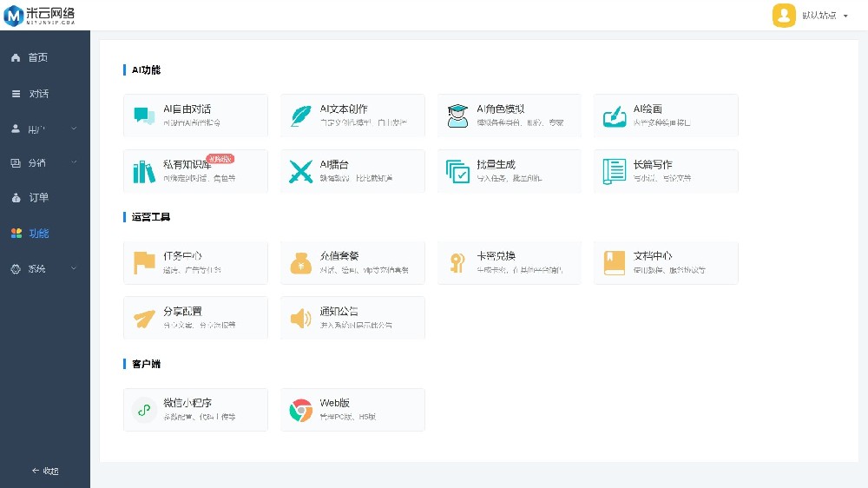Click the 米云网络 logo
The height and width of the screenshot is (488, 868).
[x=39, y=16]
